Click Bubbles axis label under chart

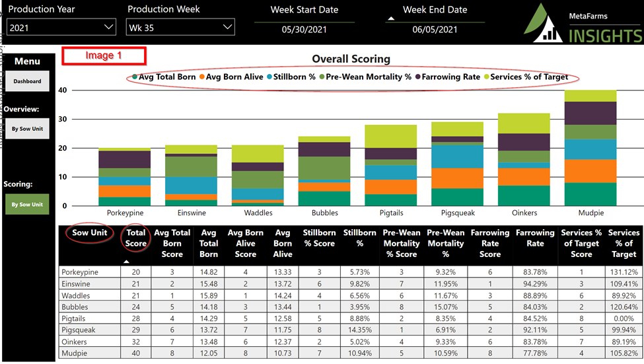(x=324, y=213)
